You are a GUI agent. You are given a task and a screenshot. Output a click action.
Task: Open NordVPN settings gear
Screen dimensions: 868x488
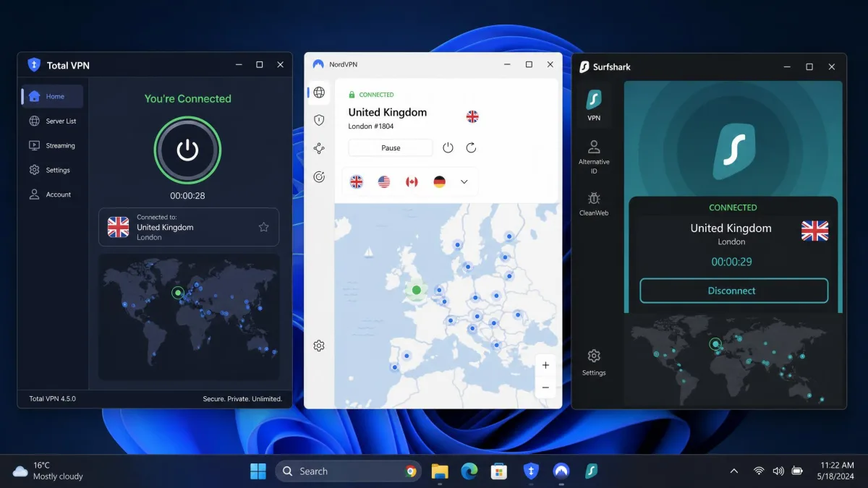click(x=319, y=346)
